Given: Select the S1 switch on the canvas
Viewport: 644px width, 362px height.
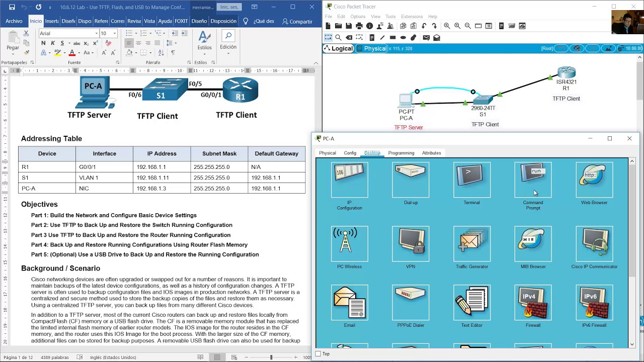Looking at the screenshot, I should (483, 100).
